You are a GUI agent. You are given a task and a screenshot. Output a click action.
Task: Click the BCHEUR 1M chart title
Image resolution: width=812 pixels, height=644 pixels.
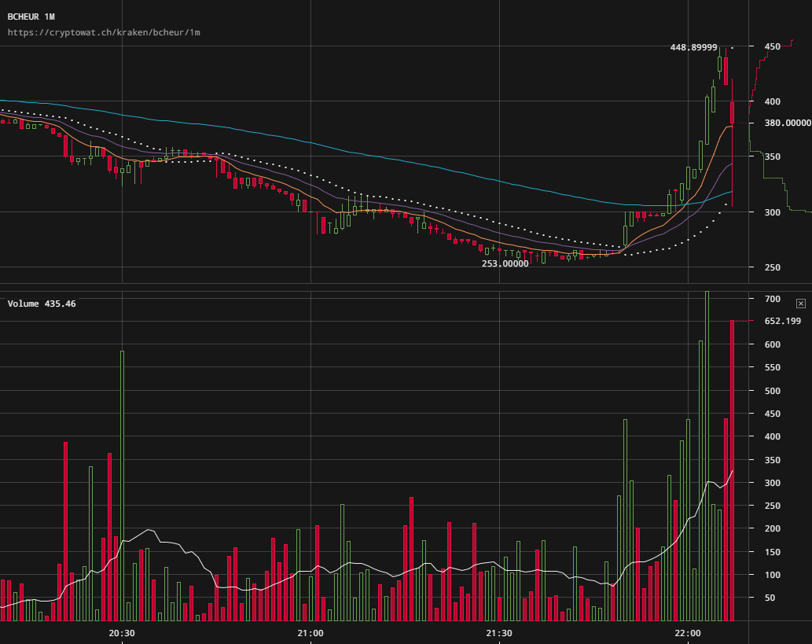coord(31,17)
